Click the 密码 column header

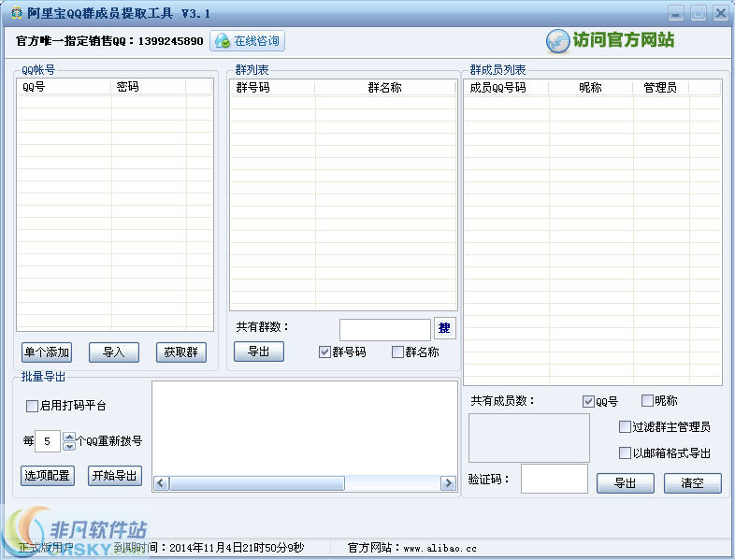tap(149, 87)
